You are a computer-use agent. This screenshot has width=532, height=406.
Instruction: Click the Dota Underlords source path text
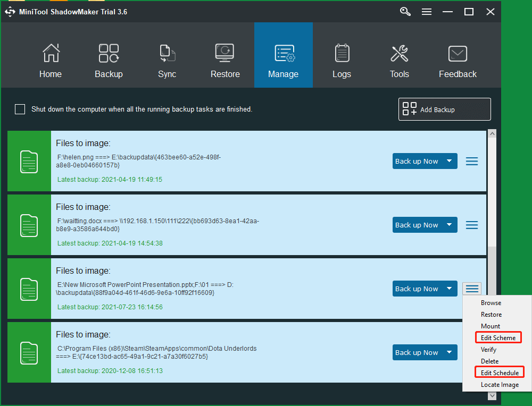[156, 352]
